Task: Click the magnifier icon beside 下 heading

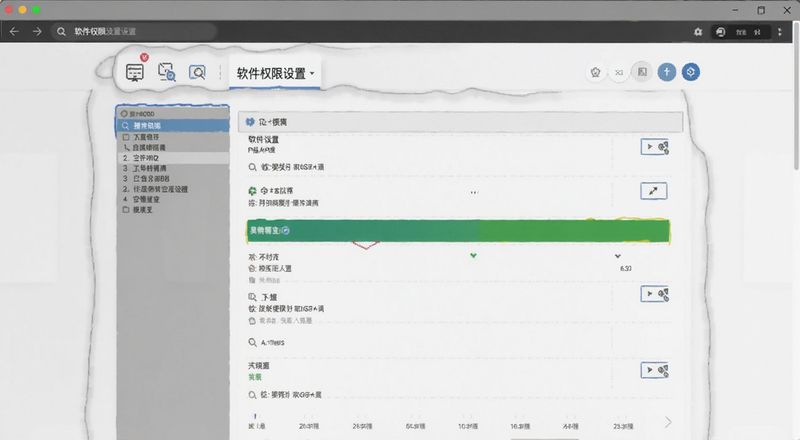Action: [252, 297]
